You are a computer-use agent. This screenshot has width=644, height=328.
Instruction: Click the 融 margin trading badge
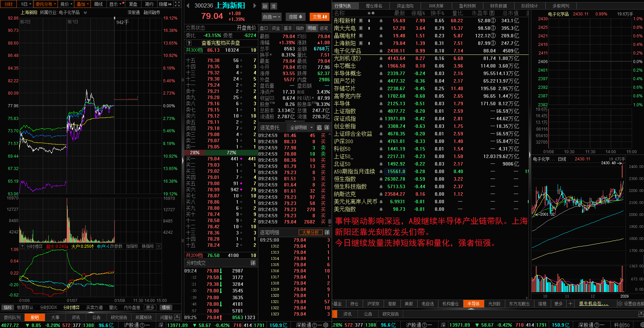pyautogui.click(x=265, y=6)
